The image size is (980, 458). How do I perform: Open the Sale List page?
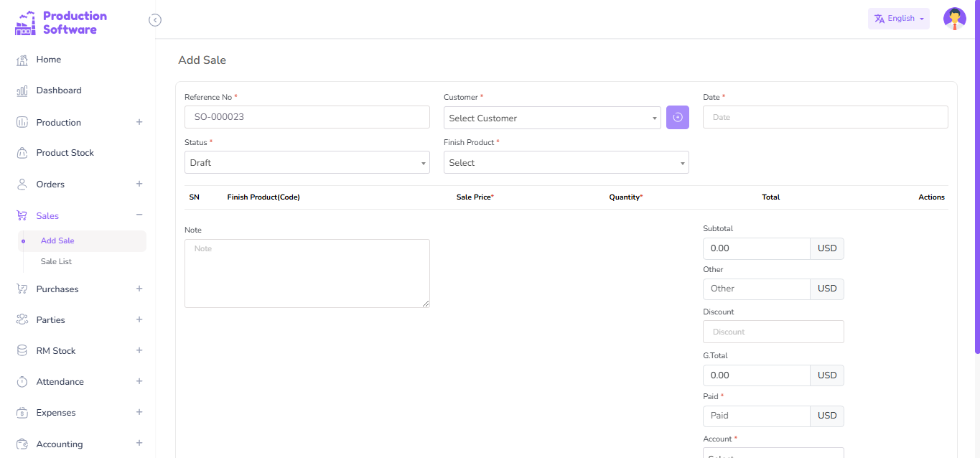pyautogui.click(x=56, y=262)
